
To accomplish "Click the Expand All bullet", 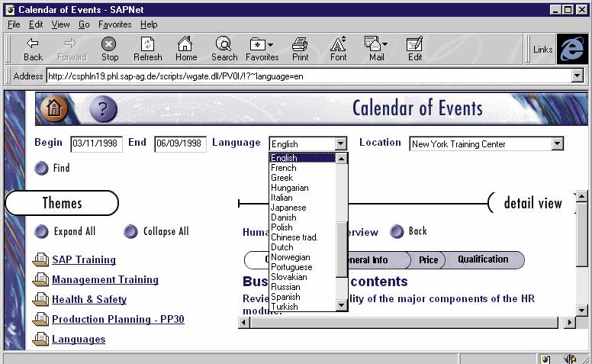I will 41,231.
